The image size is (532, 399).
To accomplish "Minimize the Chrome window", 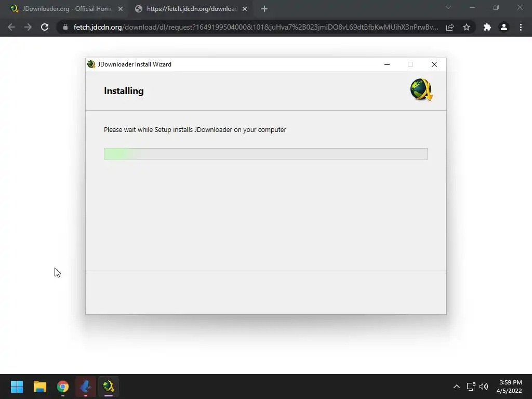I will 472,7.
